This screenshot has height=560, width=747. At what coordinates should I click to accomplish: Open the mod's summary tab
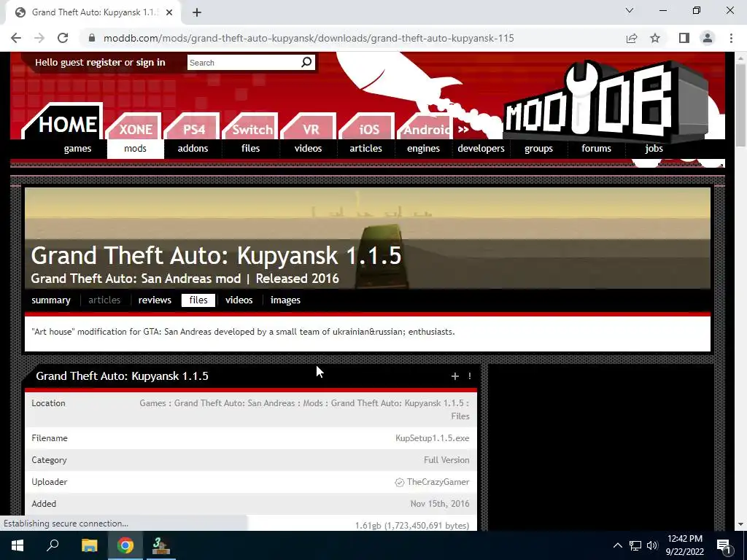(51, 300)
